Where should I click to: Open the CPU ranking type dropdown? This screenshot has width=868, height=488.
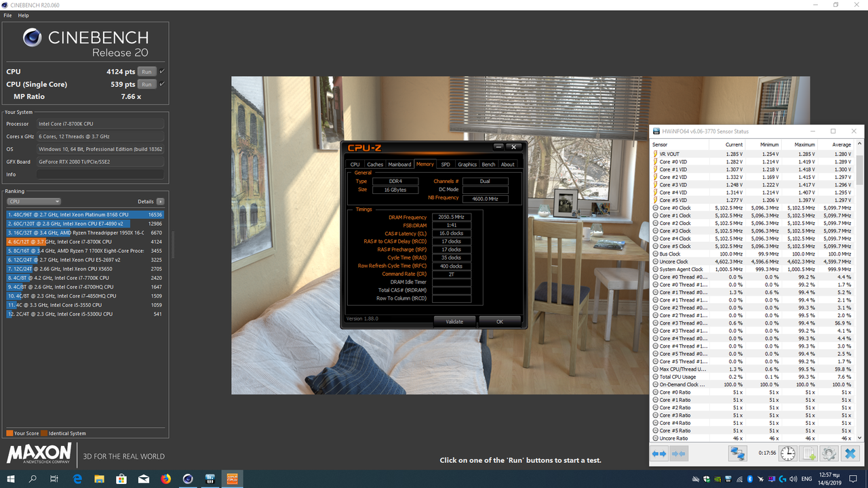[34, 201]
